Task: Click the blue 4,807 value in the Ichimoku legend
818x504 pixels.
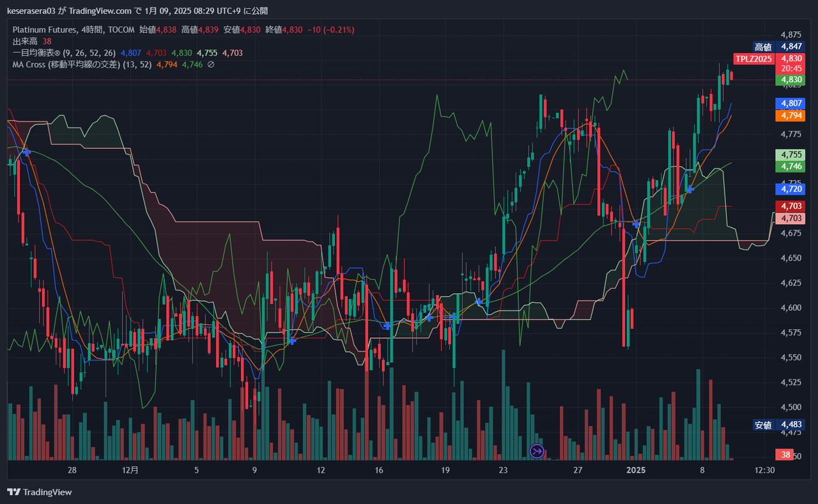Action: pyautogui.click(x=131, y=53)
